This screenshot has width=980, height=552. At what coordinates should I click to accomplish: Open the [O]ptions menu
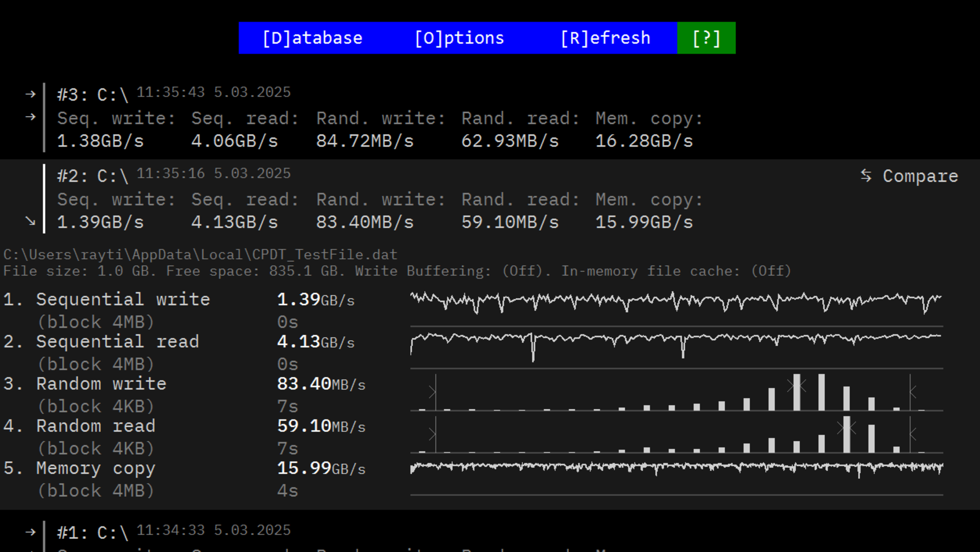tap(459, 38)
